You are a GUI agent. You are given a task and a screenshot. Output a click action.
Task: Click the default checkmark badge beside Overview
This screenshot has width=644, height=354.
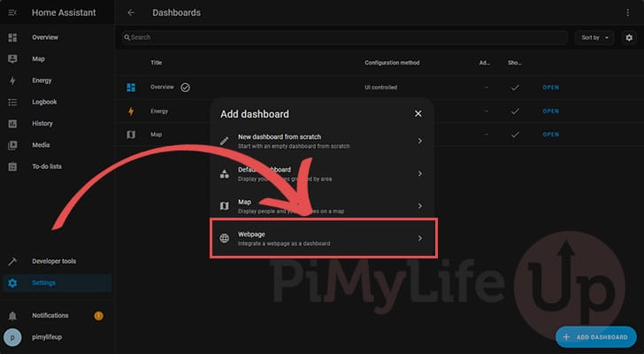185,87
